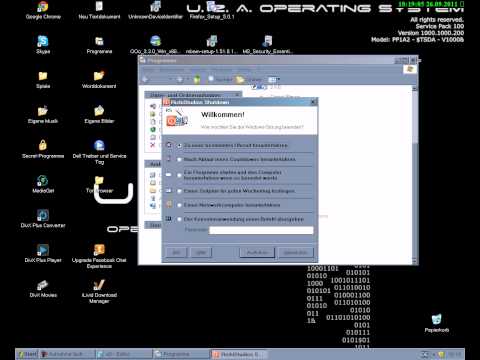
Task: Switch to the Editor taskbar item
Action: pos(124,354)
